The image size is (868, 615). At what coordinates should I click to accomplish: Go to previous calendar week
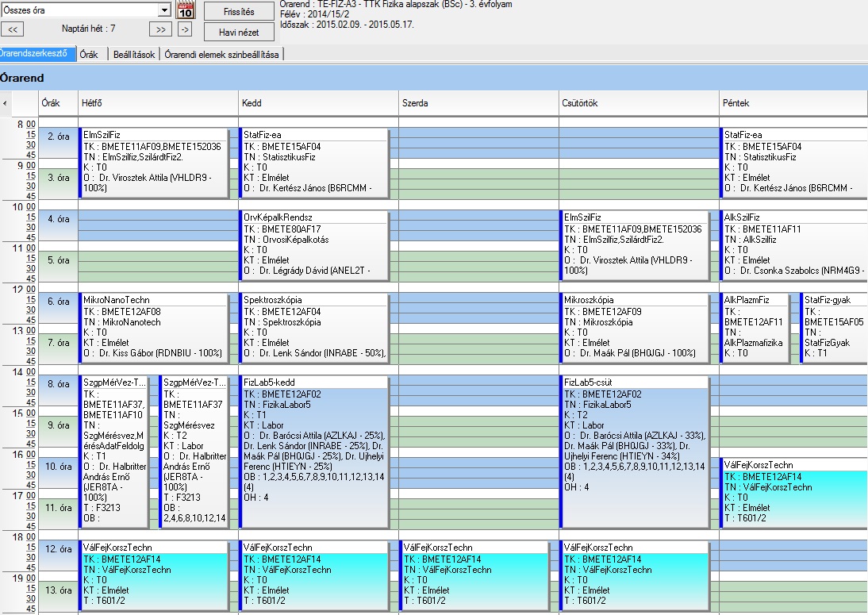pos(13,29)
